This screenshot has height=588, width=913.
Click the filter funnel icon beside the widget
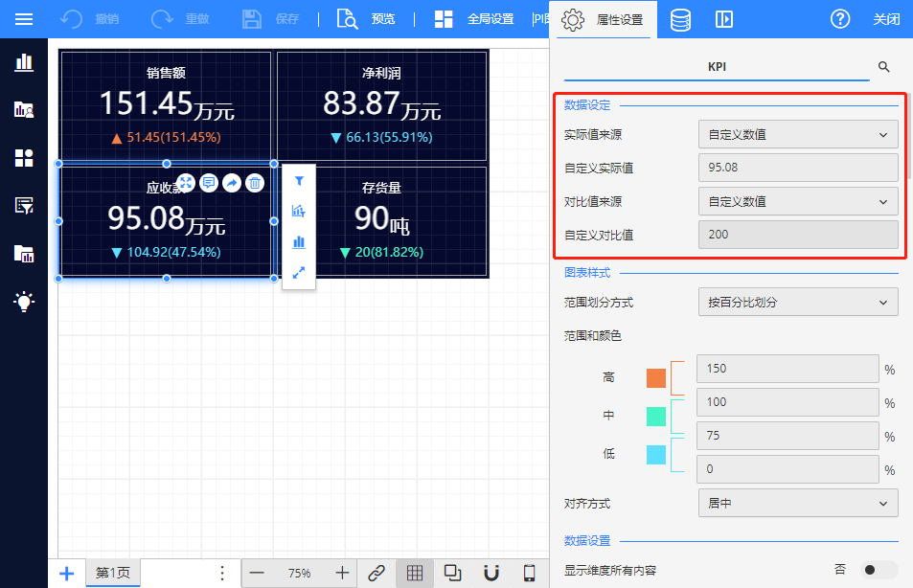pos(299,181)
